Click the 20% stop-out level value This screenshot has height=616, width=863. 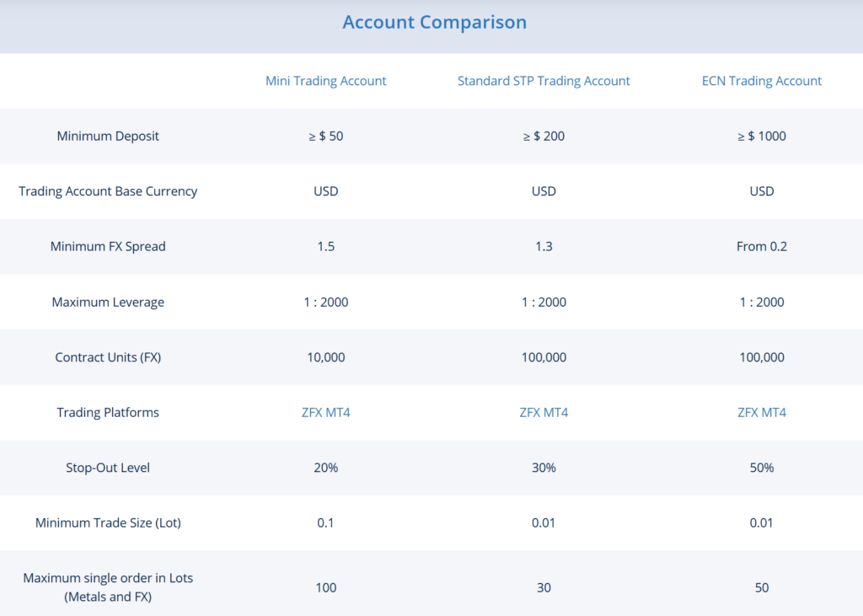click(x=325, y=468)
